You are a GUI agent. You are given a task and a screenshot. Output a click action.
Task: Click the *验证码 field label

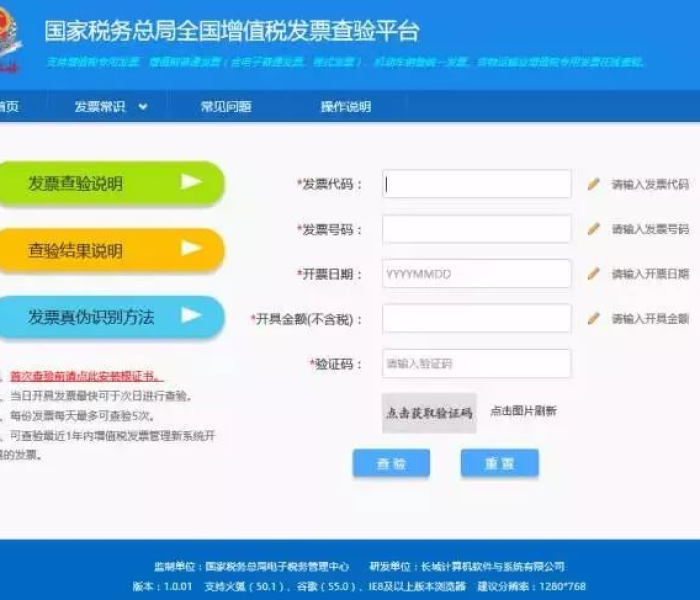336,364
